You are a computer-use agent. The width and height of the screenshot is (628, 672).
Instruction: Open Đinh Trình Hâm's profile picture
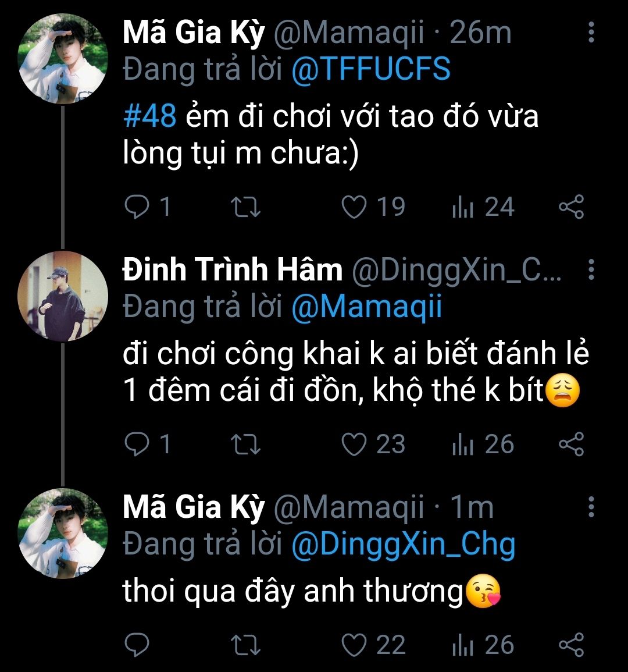click(x=63, y=296)
